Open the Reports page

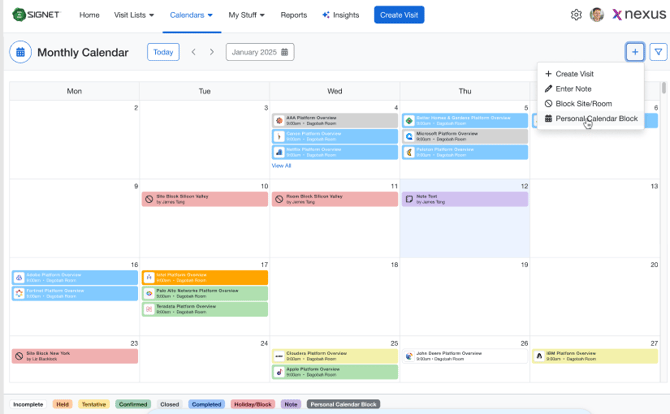(x=294, y=15)
